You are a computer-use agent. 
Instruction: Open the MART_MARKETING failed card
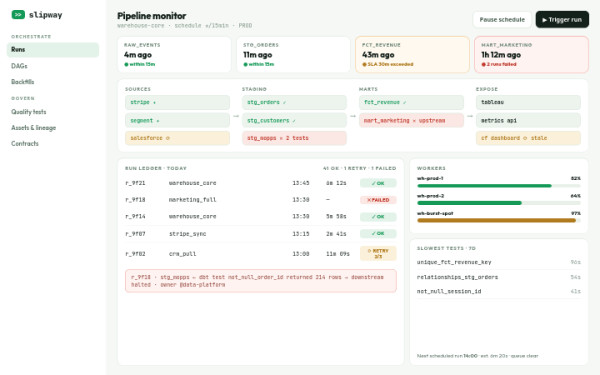tap(531, 54)
